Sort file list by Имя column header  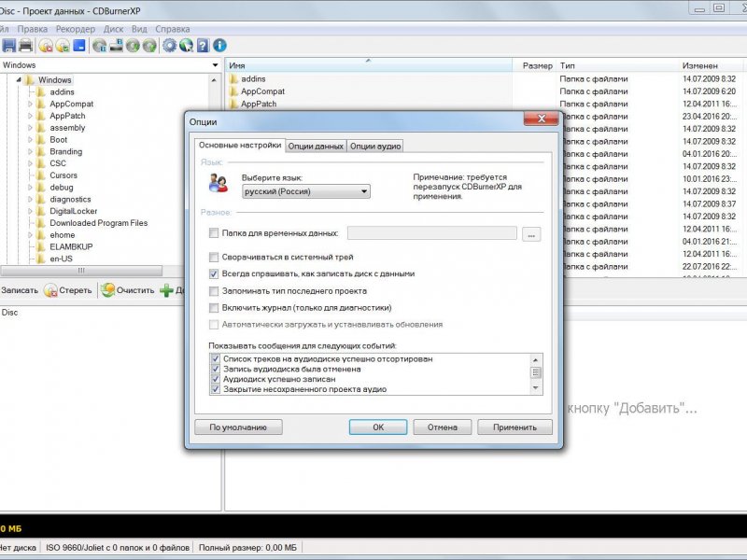tap(368, 65)
